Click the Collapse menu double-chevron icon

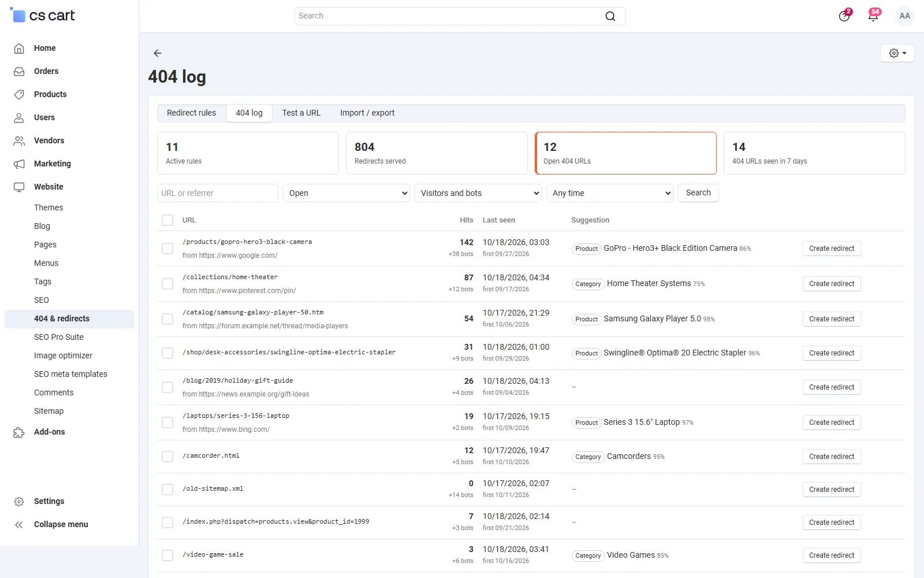point(19,525)
